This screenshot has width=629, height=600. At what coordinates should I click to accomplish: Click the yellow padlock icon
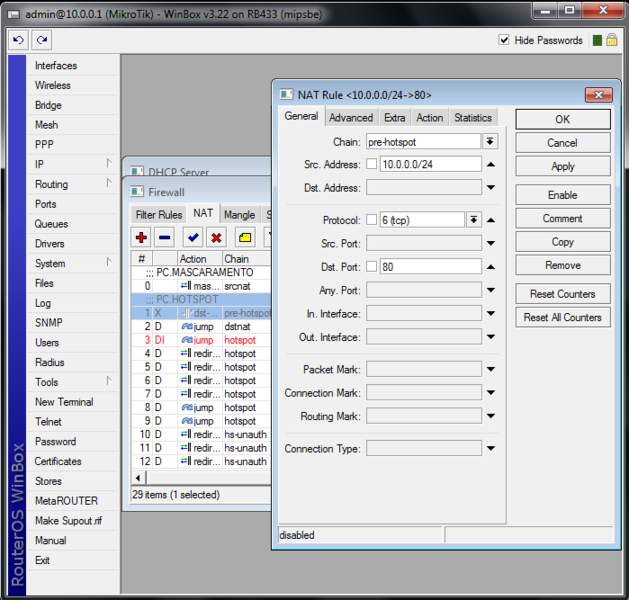[x=612, y=40]
